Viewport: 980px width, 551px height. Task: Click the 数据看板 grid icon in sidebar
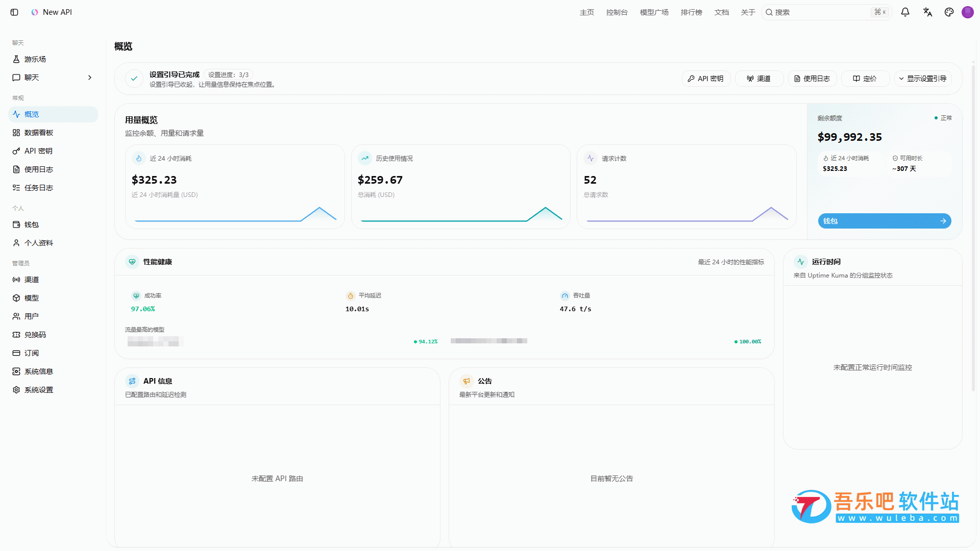point(16,133)
